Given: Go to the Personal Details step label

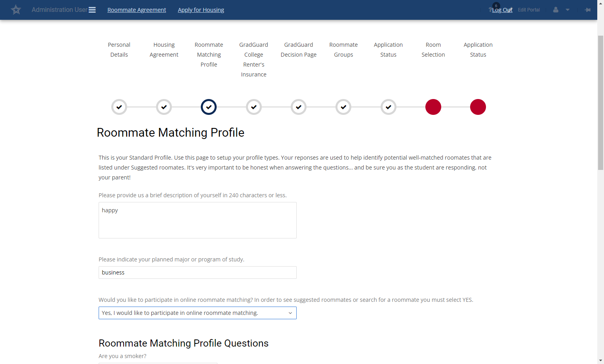Looking at the screenshot, I should pyautogui.click(x=119, y=50).
